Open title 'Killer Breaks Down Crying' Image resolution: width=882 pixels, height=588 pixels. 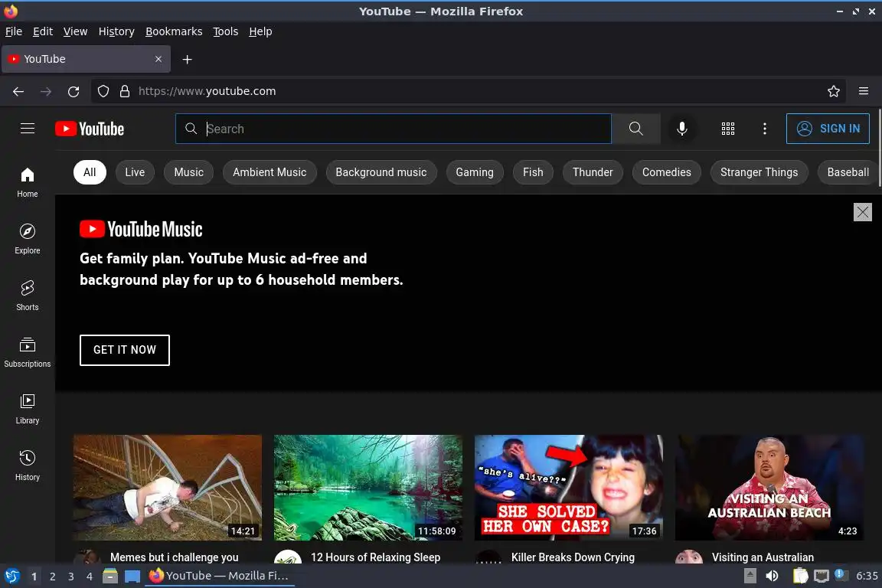pyautogui.click(x=573, y=557)
